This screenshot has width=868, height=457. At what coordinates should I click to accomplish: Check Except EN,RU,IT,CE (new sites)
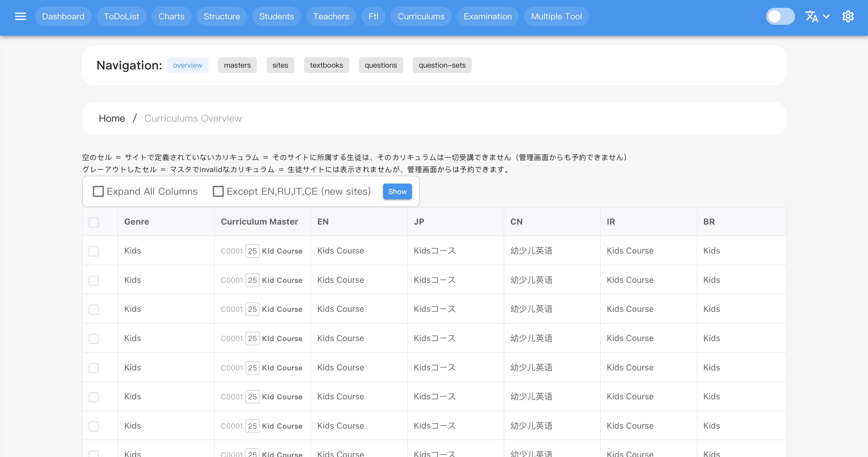pyautogui.click(x=218, y=191)
